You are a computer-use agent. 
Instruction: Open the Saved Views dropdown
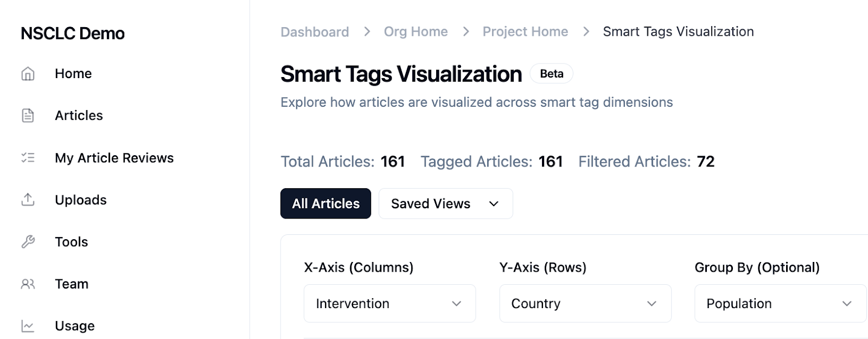(445, 204)
